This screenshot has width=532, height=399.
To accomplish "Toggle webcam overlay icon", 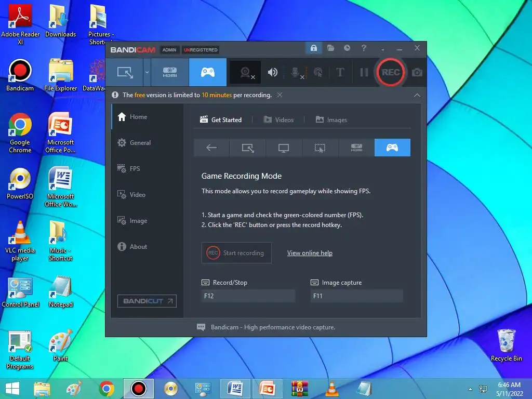I will pos(246,72).
